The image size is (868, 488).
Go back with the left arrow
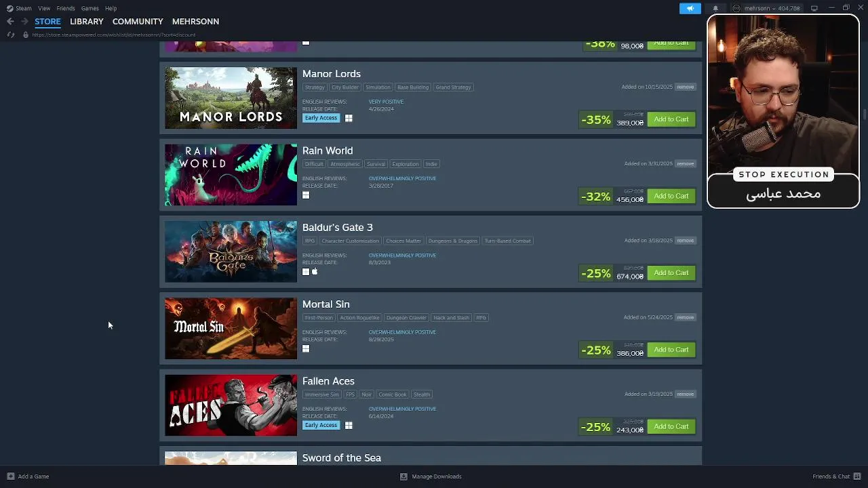pos(10,22)
